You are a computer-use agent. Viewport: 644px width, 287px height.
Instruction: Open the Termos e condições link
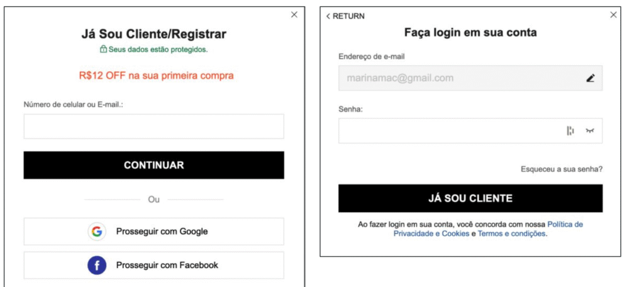click(x=512, y=234)
